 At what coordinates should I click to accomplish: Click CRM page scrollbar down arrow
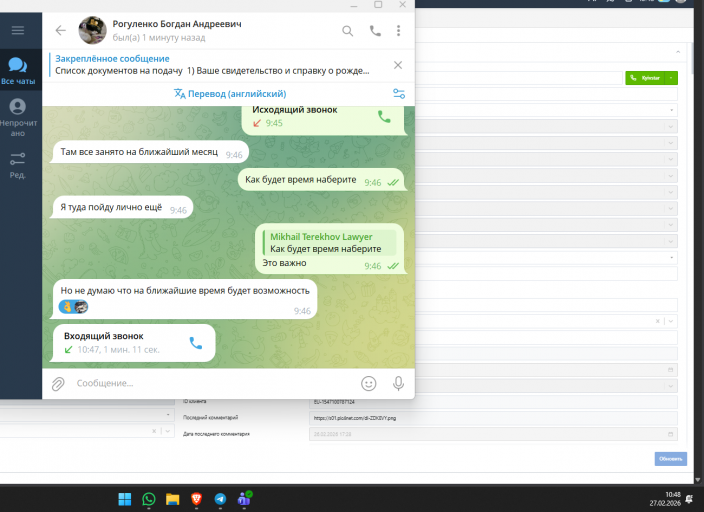698,480
